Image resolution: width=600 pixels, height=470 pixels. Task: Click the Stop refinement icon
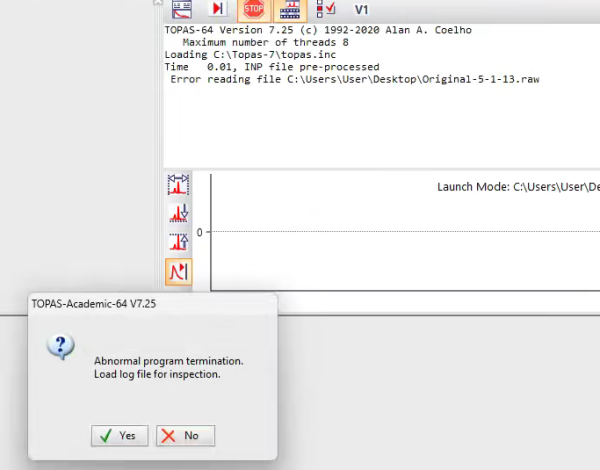pyautogui.click(x=254, y=10)
